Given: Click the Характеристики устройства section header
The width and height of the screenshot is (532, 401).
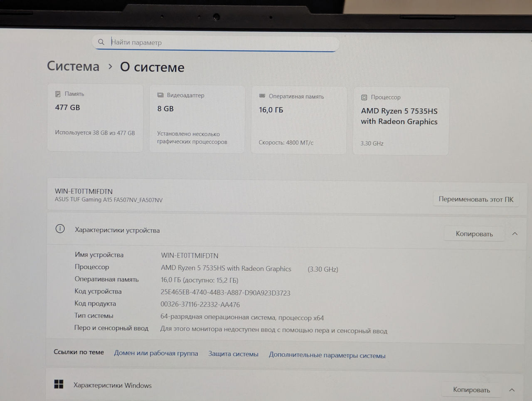Looking at the screenshot, I should point(286,231).
